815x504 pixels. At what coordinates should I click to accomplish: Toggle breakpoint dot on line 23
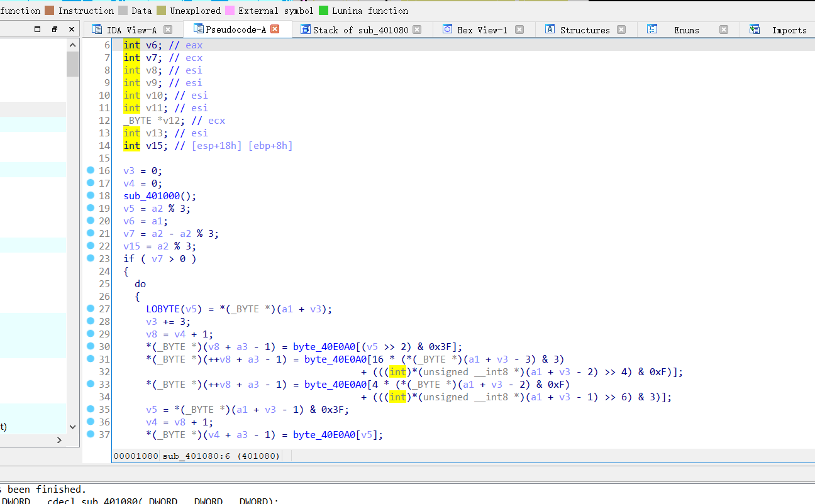(91, 258)
